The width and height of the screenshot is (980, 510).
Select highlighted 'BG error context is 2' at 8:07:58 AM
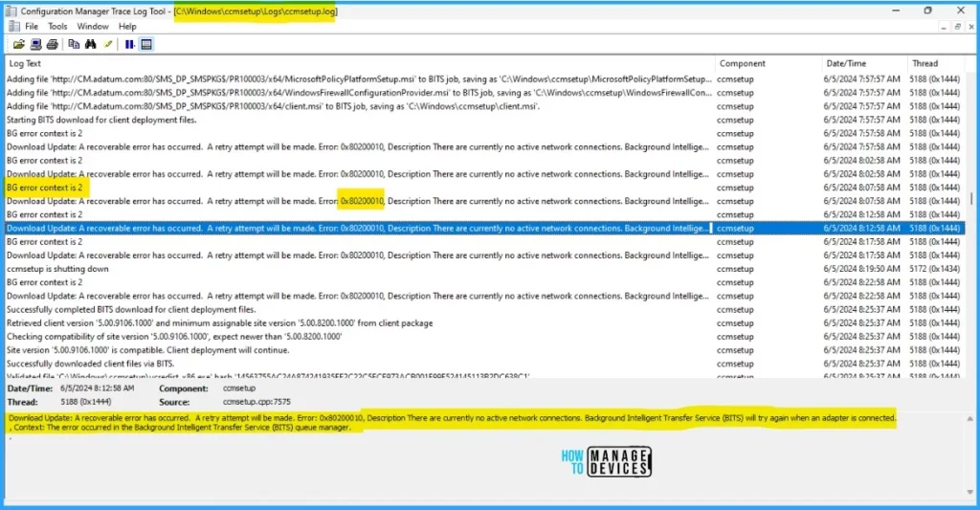tap(485, 188)
